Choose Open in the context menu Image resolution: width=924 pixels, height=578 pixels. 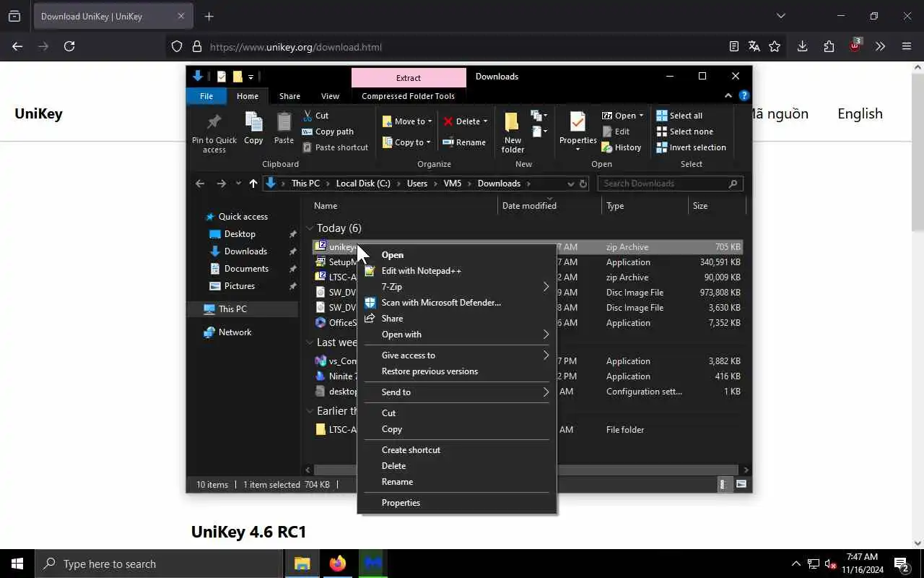456,255
